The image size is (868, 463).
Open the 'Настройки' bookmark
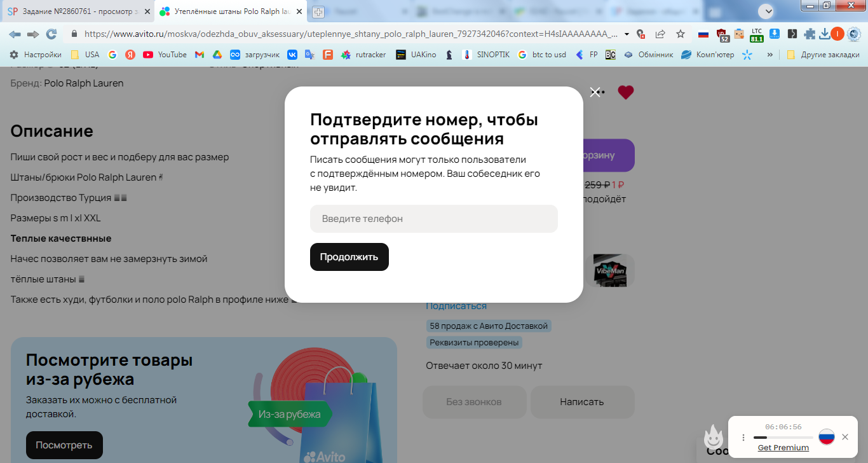(x=36, y=55)
